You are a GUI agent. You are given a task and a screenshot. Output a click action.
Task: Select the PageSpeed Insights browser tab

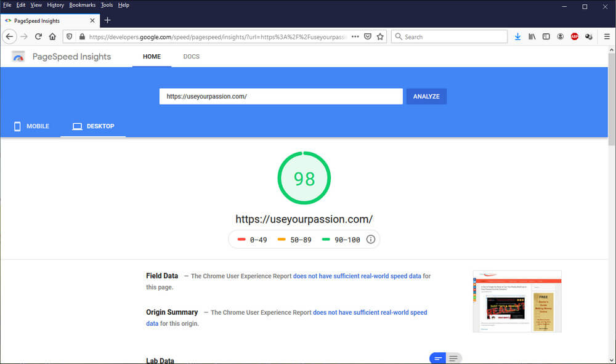pos(50,20)
